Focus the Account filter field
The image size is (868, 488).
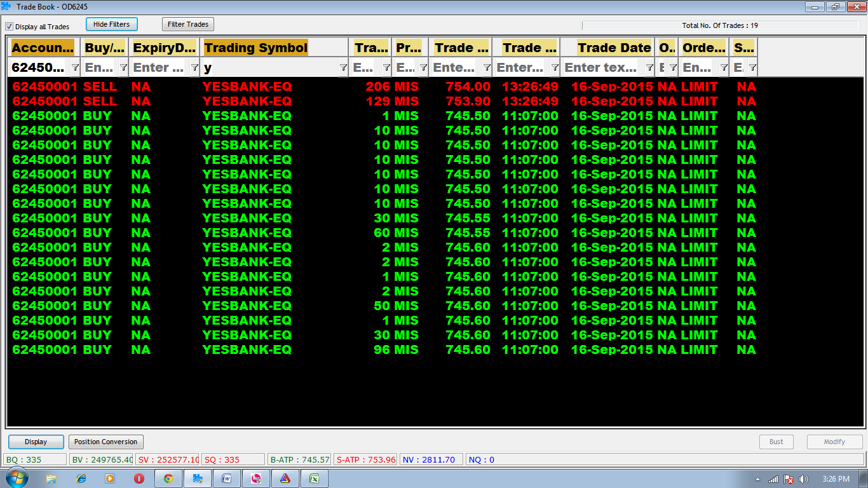coord(39,67)
